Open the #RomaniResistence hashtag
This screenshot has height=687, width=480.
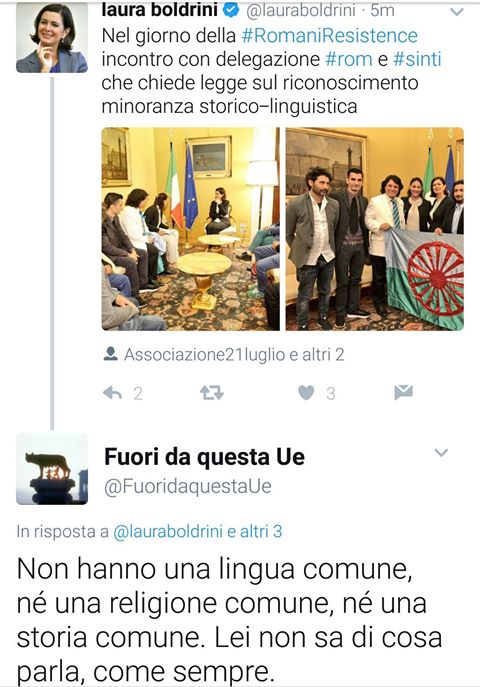[329, 35]
